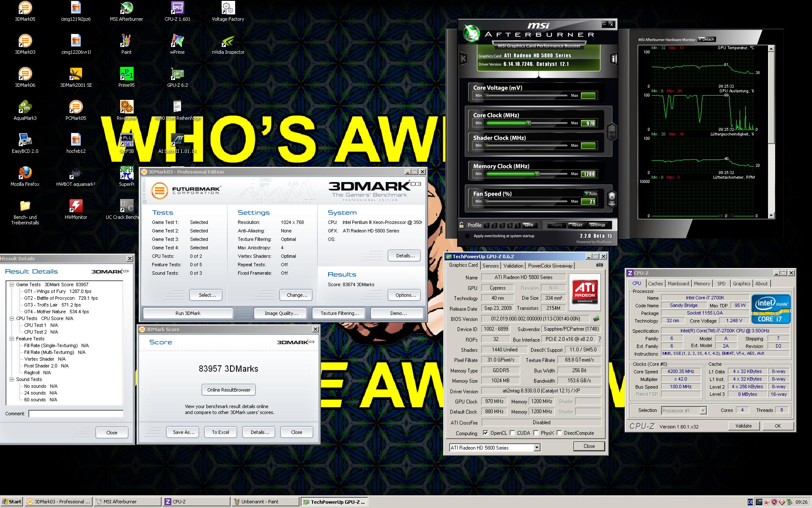Viewport: 812px width, 508px height.
Task: Toggle Auto fan speed in Afterburner
Action: click(x=590, y=193)
